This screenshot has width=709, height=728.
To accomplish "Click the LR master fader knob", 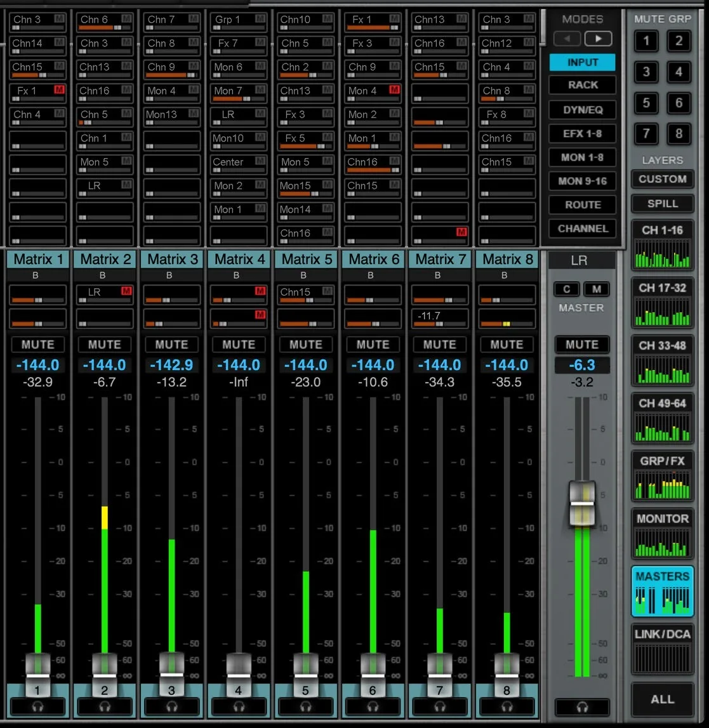I will [582, 504].
